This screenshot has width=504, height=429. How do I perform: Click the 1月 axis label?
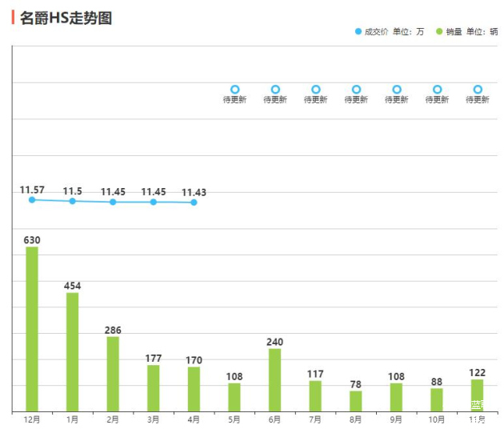click(x=72, y=419)
